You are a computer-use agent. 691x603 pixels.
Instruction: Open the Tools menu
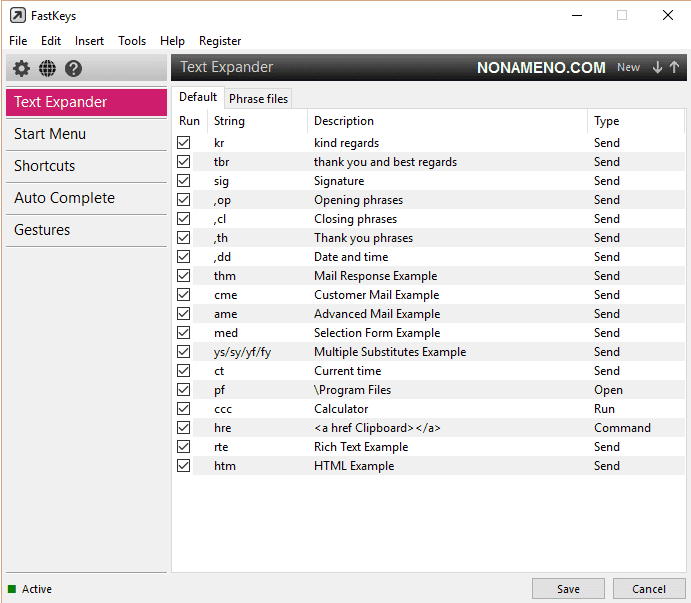tap(132, 41)
